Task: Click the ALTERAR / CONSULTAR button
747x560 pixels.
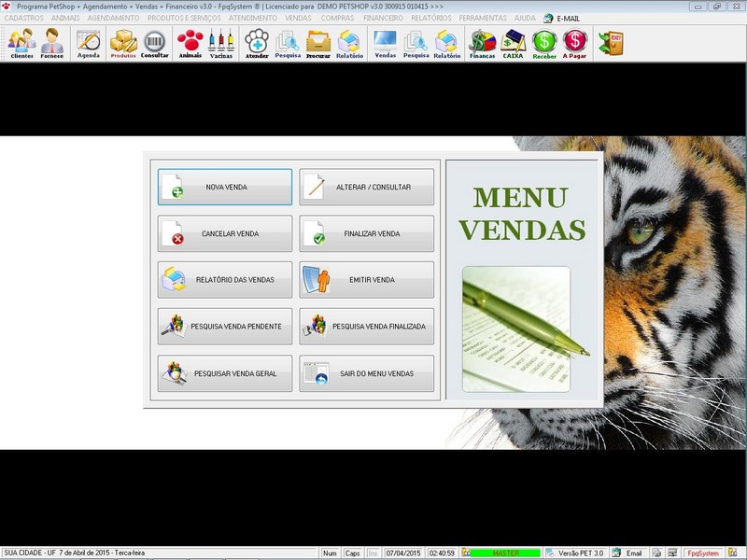Action: point(366,187)
